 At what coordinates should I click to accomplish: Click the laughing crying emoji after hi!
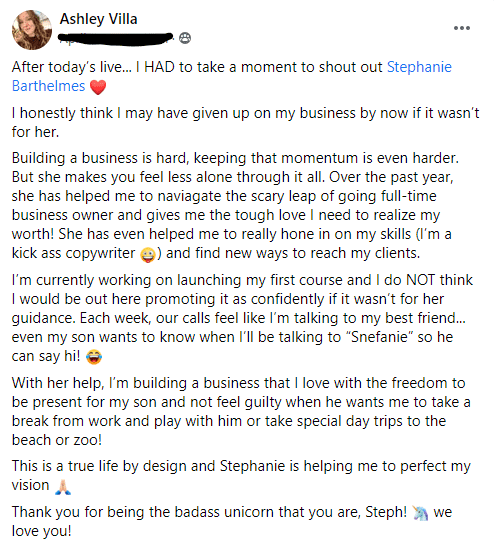(93, 357)
